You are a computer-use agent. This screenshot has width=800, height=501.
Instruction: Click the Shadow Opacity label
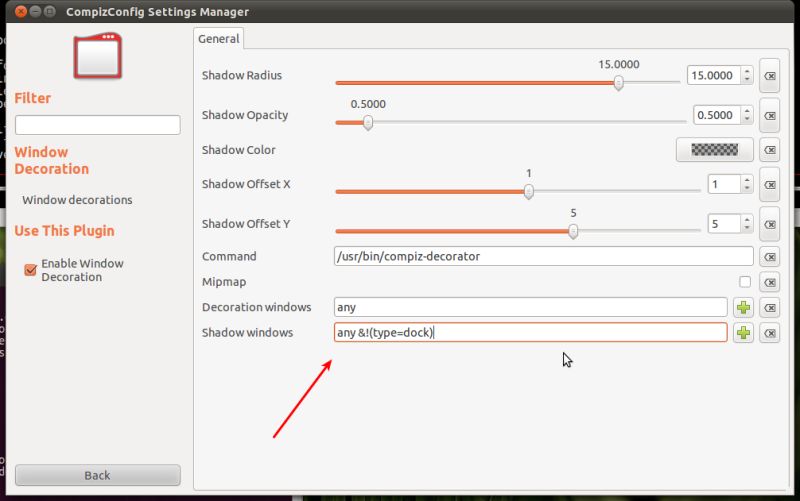[x=245, y=115]
